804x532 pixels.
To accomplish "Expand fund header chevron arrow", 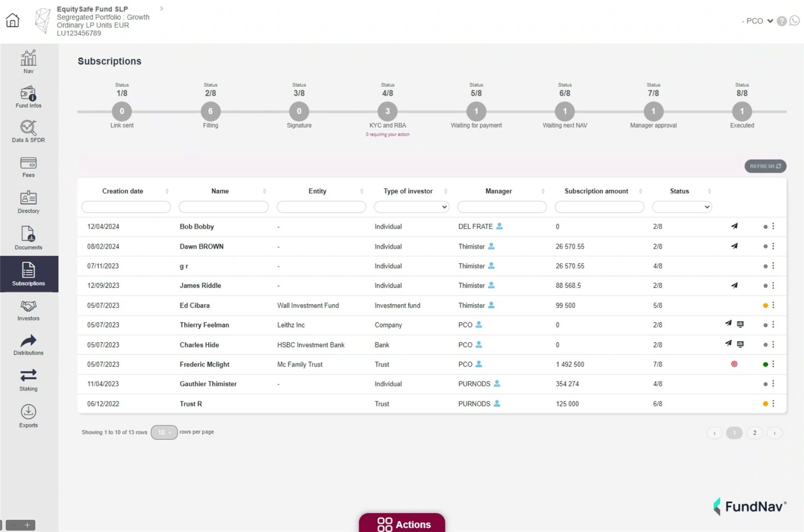I will (x=162, y=8).
